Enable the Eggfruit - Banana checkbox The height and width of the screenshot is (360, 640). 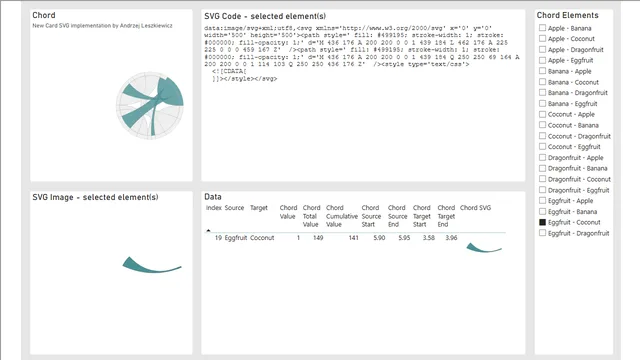click(542, 211)
